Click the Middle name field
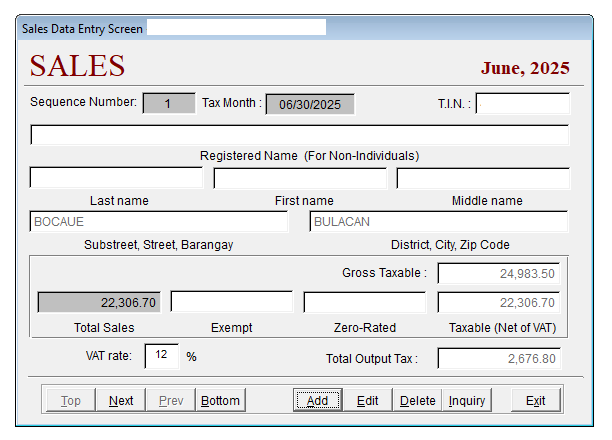612x440 pixels. tap(483, 178)
